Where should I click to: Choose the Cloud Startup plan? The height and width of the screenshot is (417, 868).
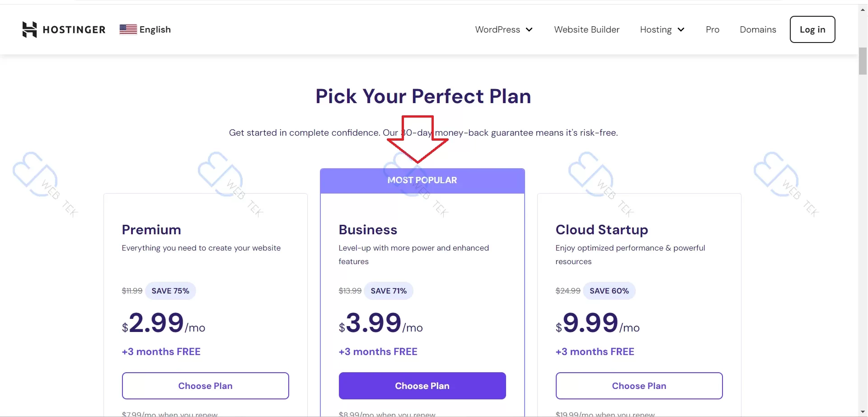point(639,386)
